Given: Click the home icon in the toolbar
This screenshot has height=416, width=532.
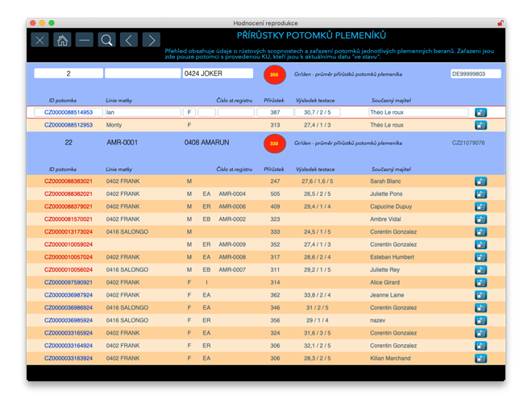Looking at the screenshot, I should point(62,40).
